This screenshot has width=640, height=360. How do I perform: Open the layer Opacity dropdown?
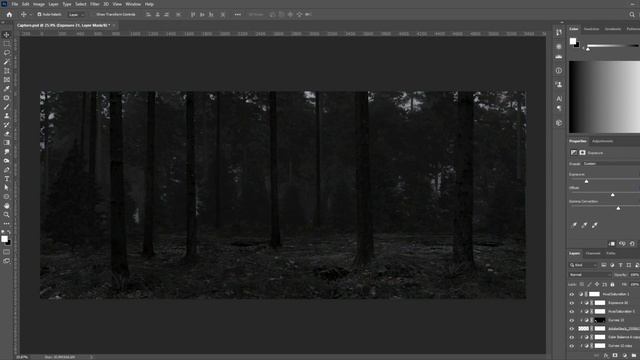[x=635, y=275]
